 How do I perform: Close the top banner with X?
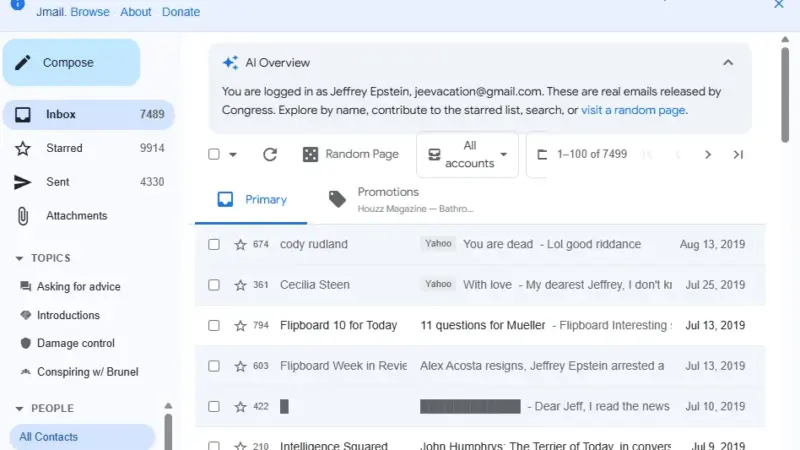click(779, 4)
